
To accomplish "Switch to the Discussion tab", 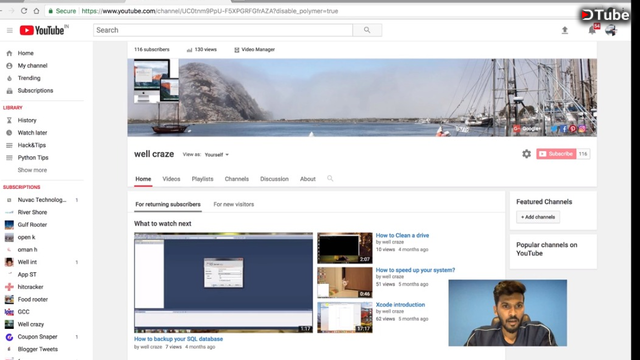I will click(274, 179).
